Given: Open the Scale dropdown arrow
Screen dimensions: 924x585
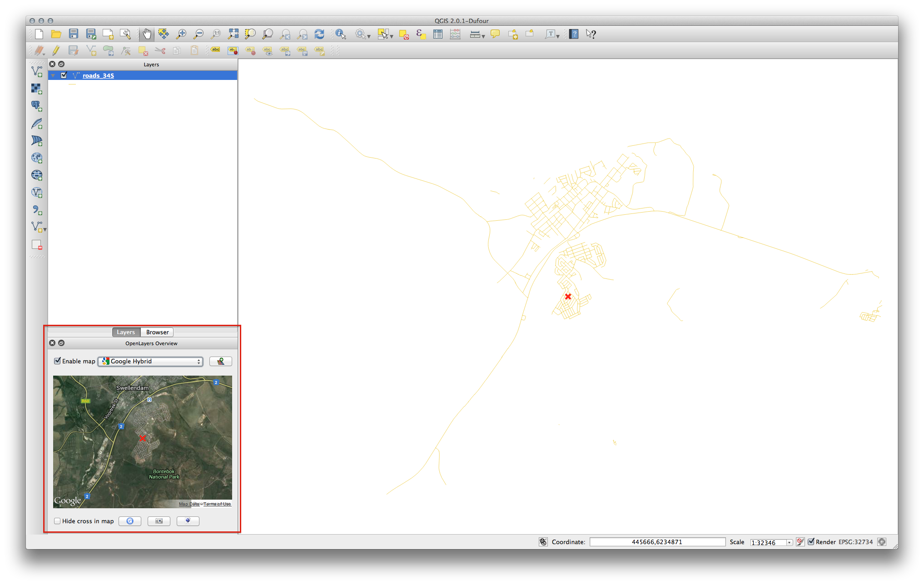Looking at the screenshot, I should [x=789, y=542].
